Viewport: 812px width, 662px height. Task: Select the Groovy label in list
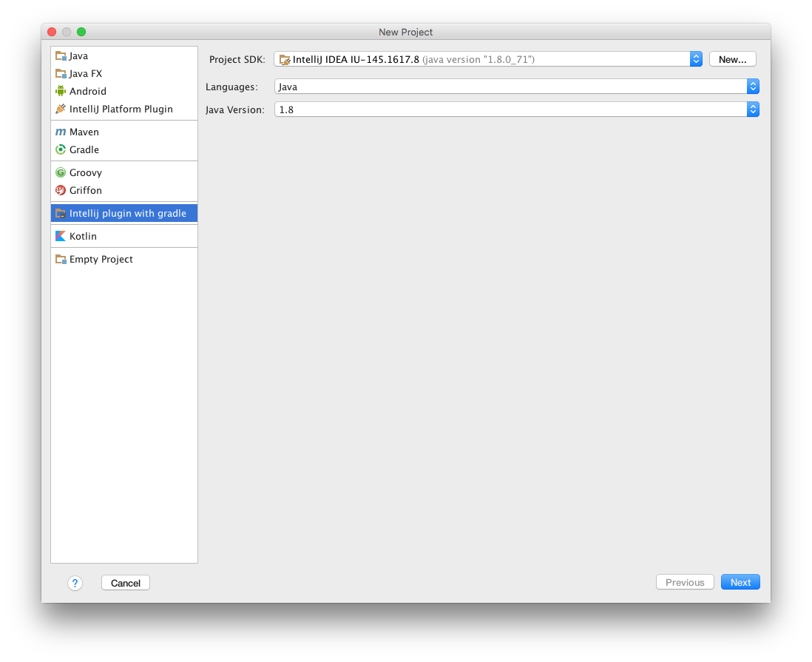86,172
